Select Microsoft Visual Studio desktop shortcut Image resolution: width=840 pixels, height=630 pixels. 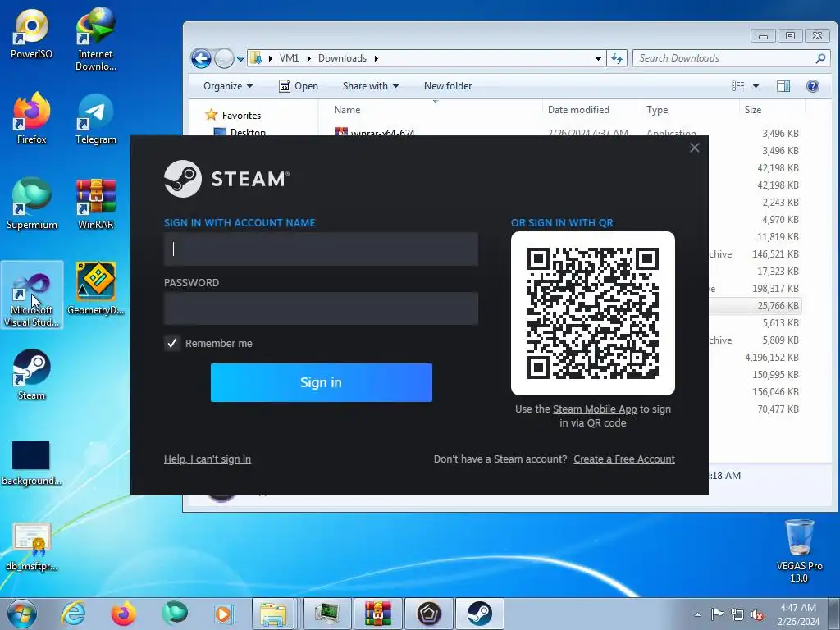(32, 295)
